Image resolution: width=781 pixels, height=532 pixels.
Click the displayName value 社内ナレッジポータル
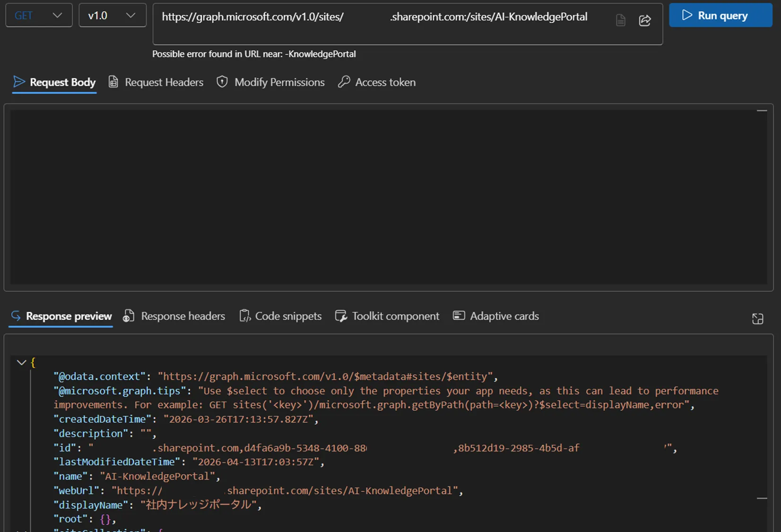[x=199, y=505]
